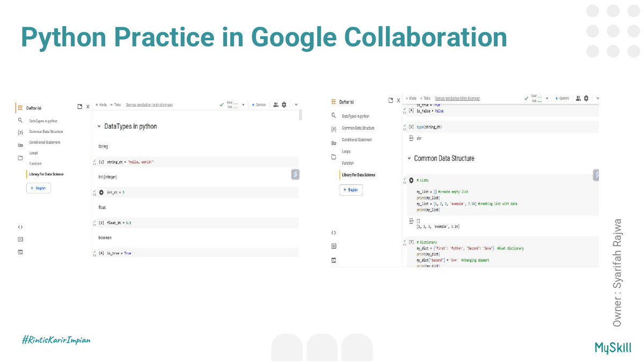The height and width of the screenshot is (362, 644).
Task: Click RAM Disk indicator in left Colab
Action: coord(233,105)
